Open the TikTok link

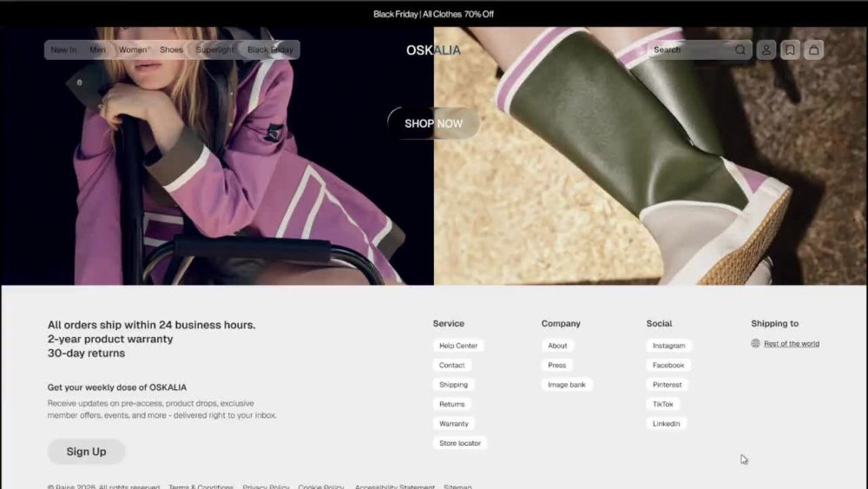[x=662, y=404]
